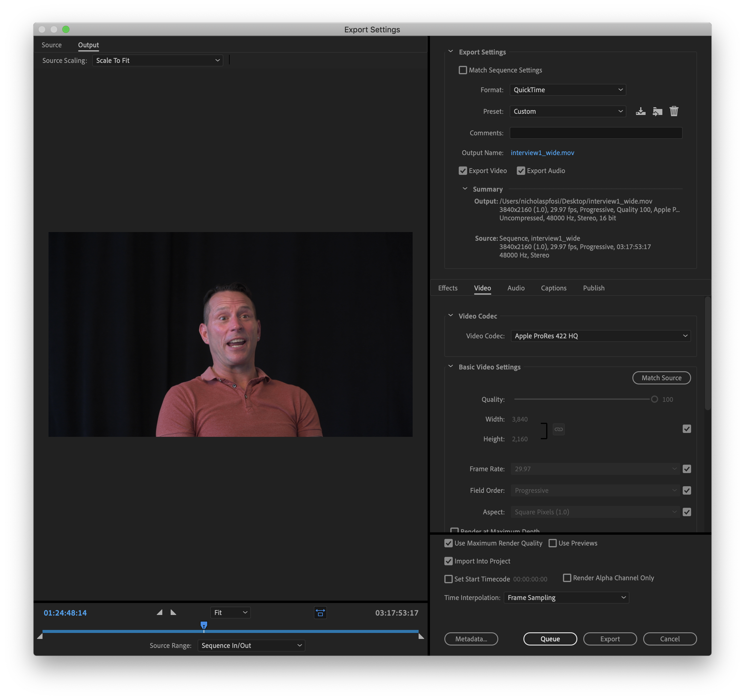Disable Use Maximum Render Quality

pos(448,543)
